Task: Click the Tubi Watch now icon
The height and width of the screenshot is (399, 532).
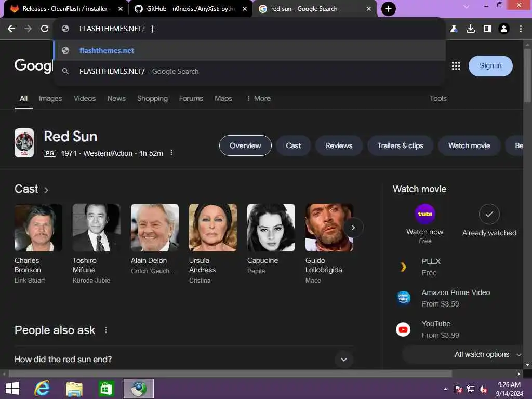Action: (x=425, y=214)
